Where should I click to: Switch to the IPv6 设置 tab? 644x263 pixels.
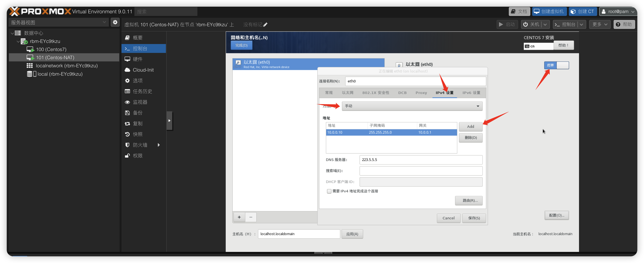tap(471, 93)
